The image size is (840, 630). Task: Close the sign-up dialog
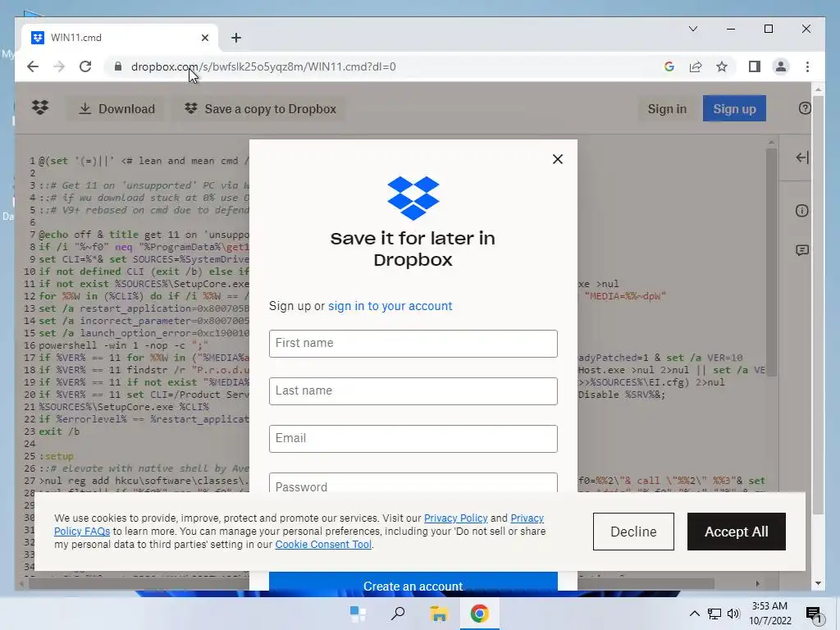(558, 159)
